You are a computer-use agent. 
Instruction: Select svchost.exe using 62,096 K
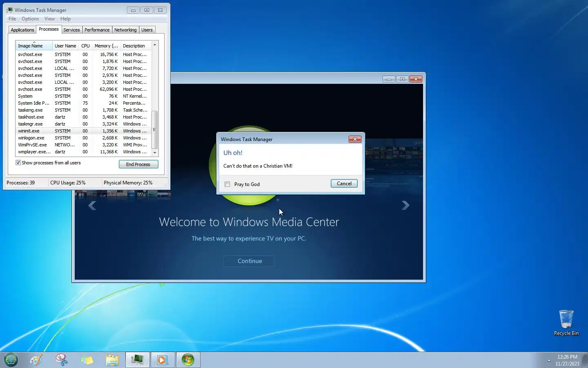click(x=83, y=89)
